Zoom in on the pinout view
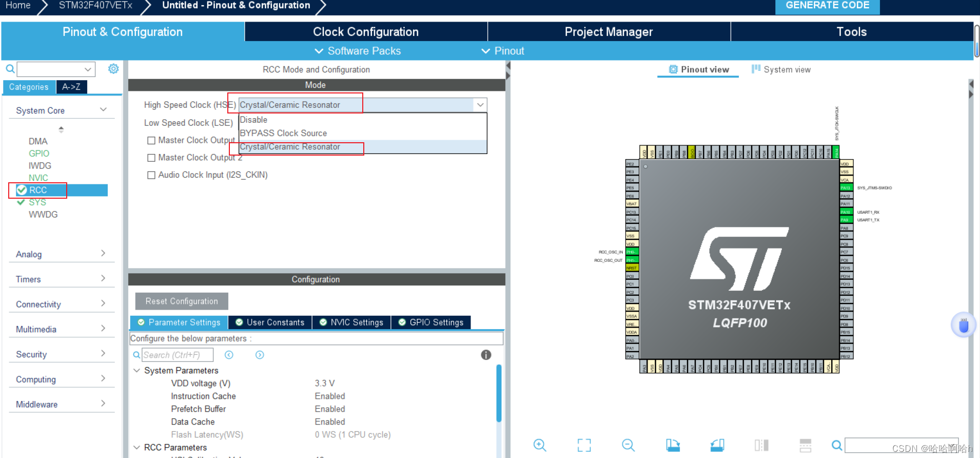The height and width of the screenshot is (458, 980). pyautogui.click(x=540, y=445)
